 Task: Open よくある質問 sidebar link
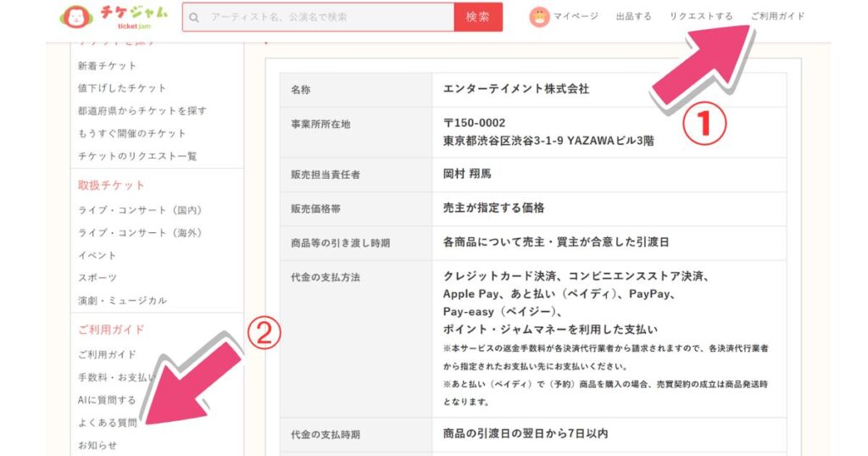click(108, 422)
